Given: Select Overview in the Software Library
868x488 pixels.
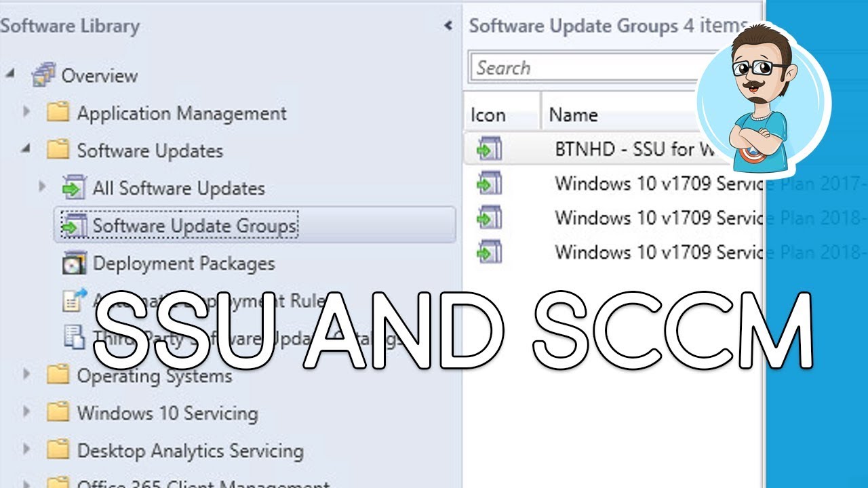Looking at the screenshot, I should pos(99,75).
